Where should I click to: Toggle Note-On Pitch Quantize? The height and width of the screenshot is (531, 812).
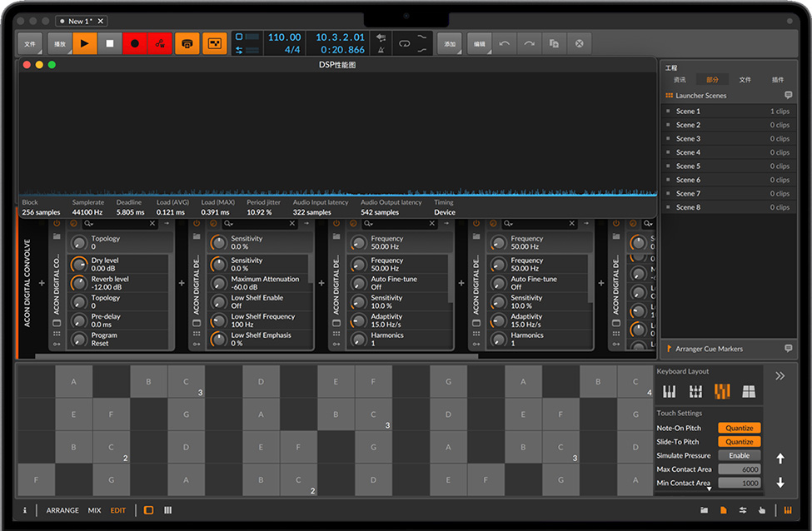coord(739,428)
